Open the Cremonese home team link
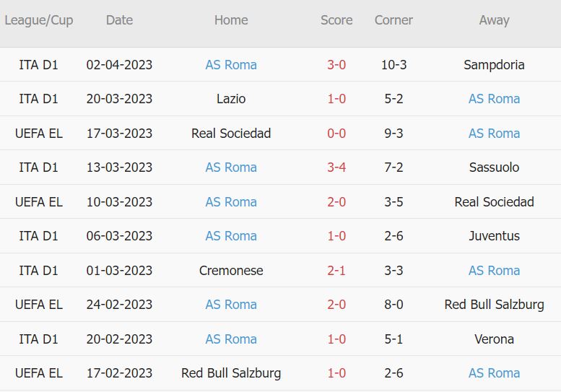Image resolution: width=561 pixels, height=392 pixels. pos(231,271)
